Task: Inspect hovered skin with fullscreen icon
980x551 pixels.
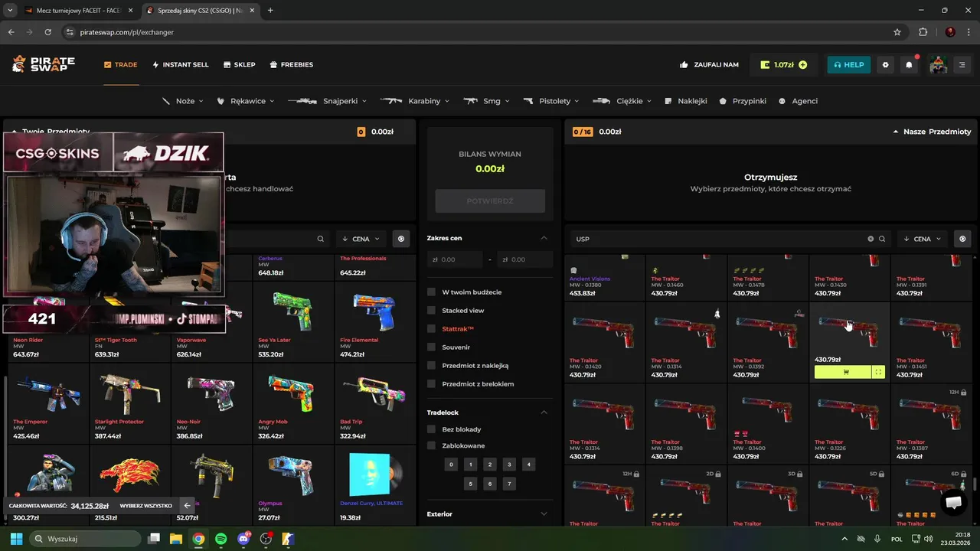Action: [878, 372]
